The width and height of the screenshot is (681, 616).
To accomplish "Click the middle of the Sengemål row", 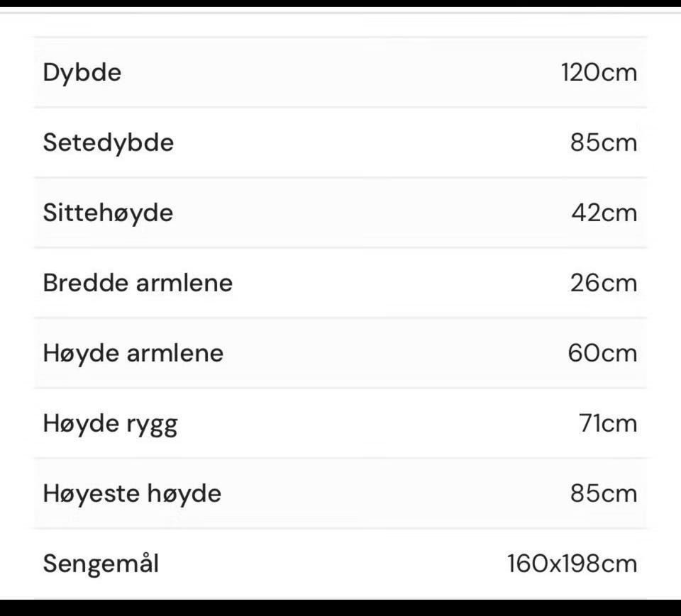I will 340,564.
